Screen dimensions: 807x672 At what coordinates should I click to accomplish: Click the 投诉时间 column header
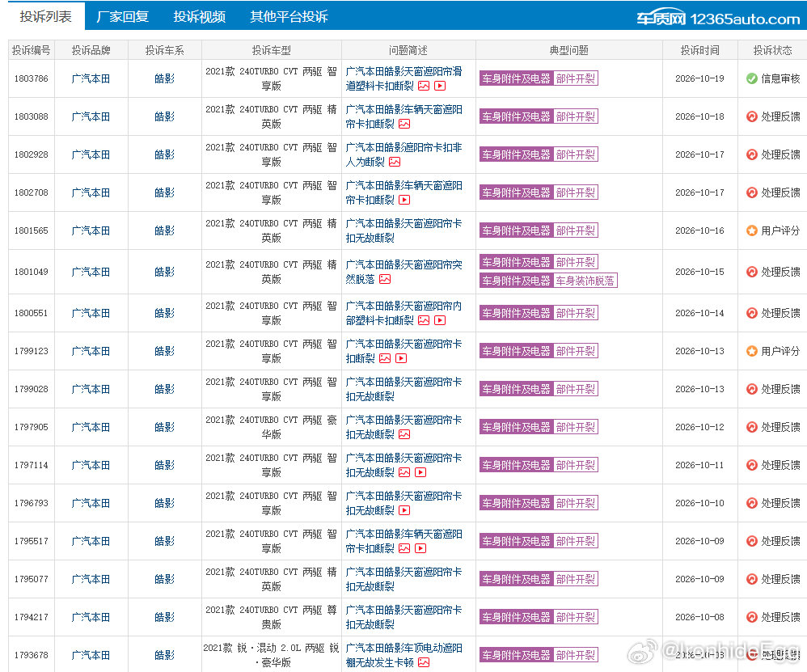700,50
